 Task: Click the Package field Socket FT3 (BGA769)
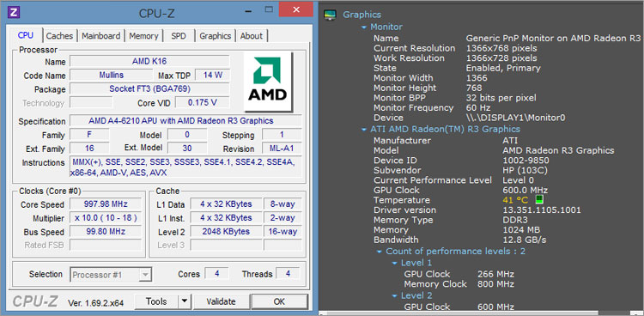click(x=149, y=88)
